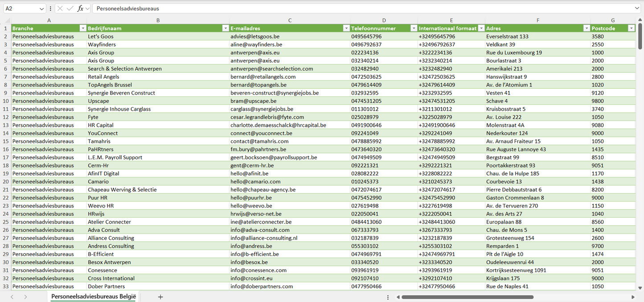Open the Postcode column filter dropdown

tap(631, 28)
